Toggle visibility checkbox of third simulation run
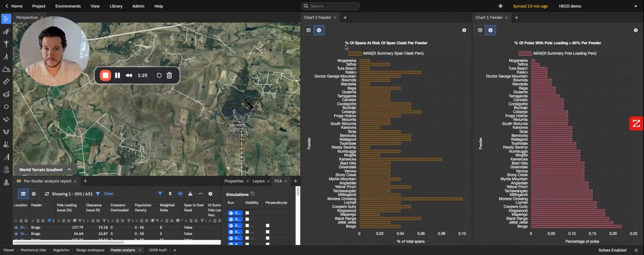The image size is (644, 255). click(247, 225)
